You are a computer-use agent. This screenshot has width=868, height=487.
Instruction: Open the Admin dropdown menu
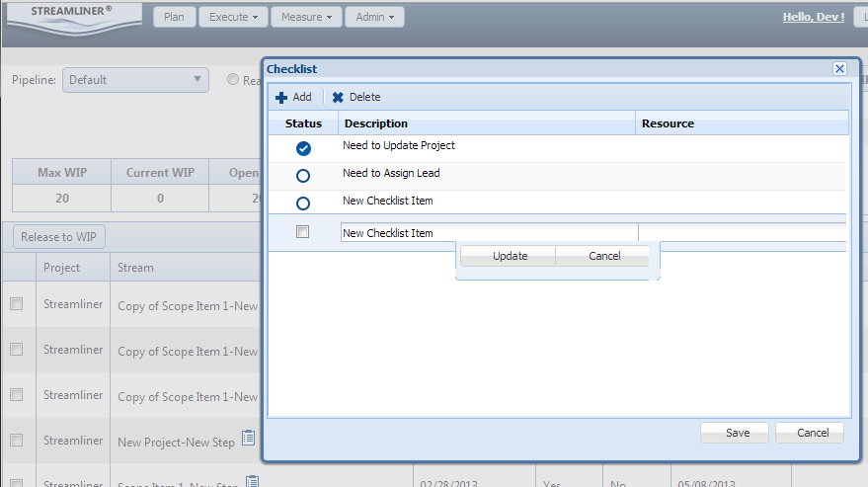(375, 17)
